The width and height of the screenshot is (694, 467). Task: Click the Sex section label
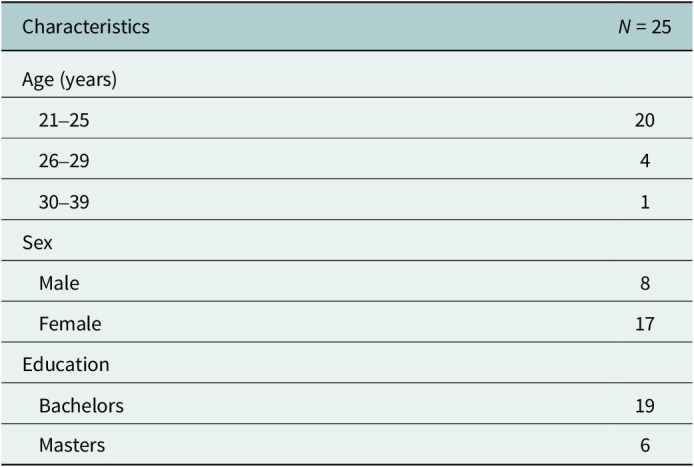[37, 243]
